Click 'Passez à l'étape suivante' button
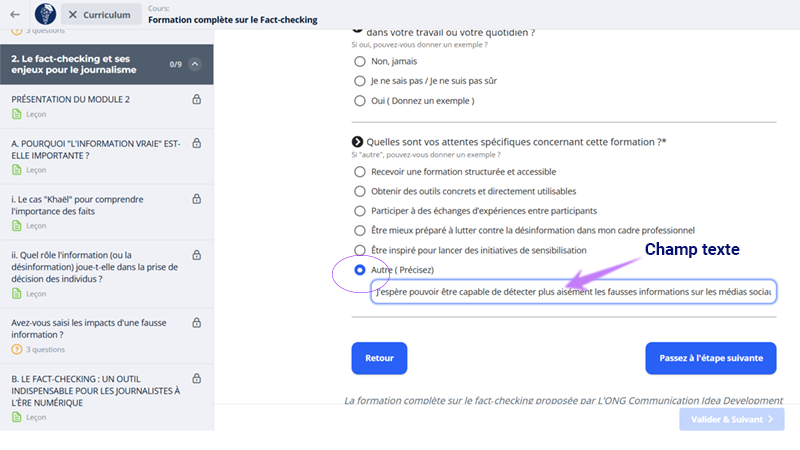This screenshot has width=800, height=450. coord(711,358)
